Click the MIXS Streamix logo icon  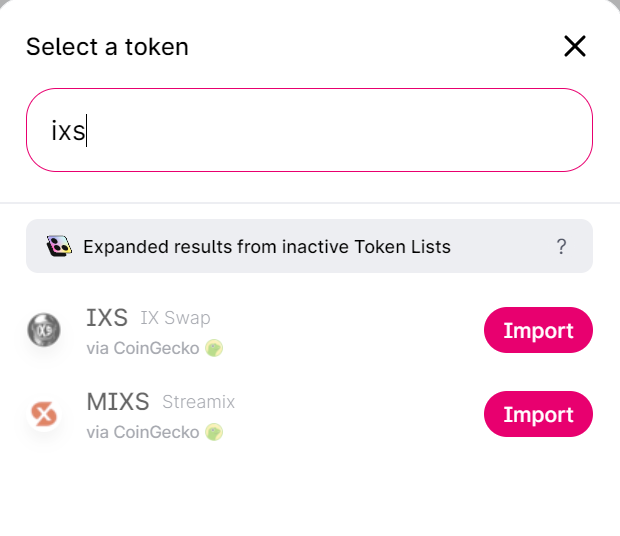pyautogui.click(x=44, y=414)
